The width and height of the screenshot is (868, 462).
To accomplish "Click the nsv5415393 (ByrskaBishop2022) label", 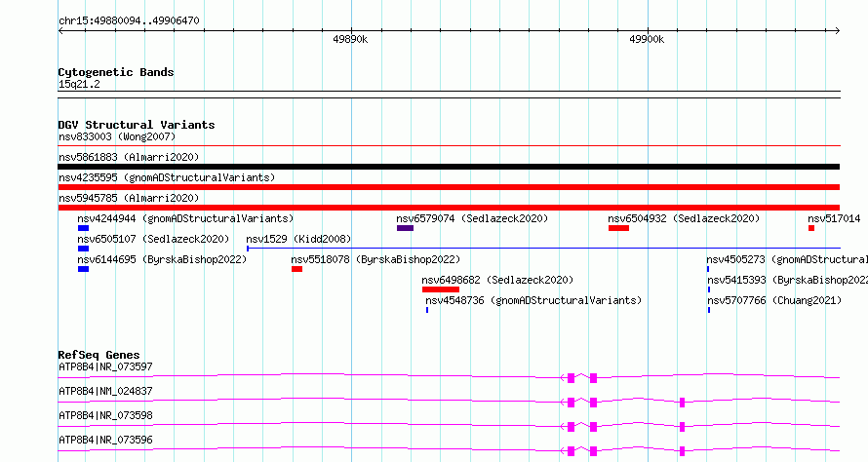I will click(x=788, y=280).
